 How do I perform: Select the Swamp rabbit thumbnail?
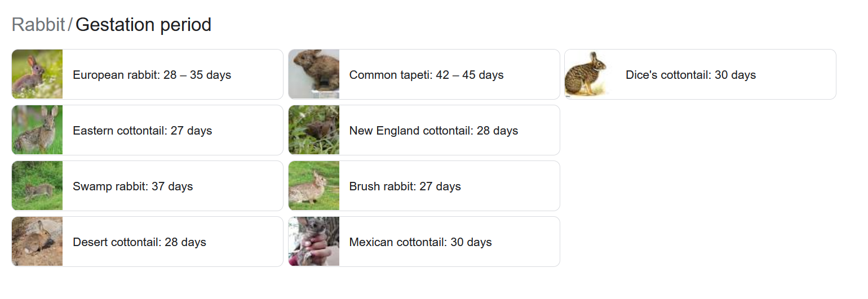tap(37, 186)
